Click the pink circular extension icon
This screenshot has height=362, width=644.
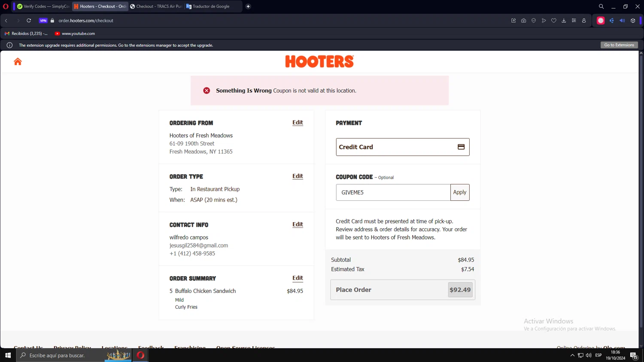[601, 21]
